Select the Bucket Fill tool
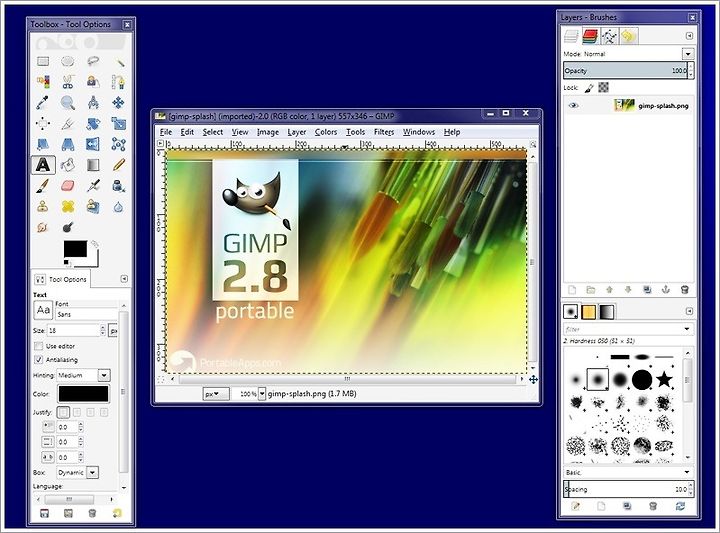Image resolution: width=720 pixels, height=533 pixels. click(68, 164)
